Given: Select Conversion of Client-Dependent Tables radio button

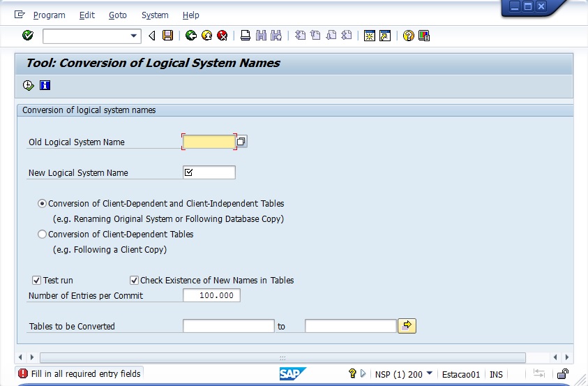Looking at the screenshot, I should point(43,235).
